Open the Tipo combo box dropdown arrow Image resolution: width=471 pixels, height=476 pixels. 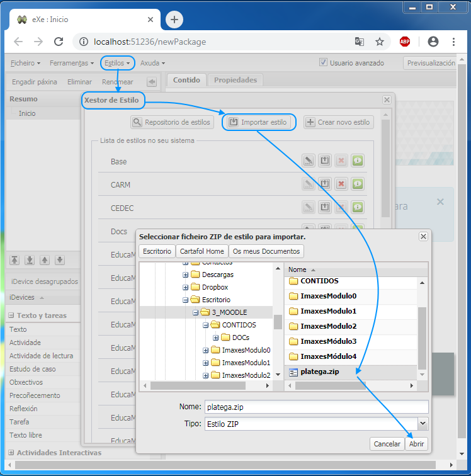[x=423, y=424]
